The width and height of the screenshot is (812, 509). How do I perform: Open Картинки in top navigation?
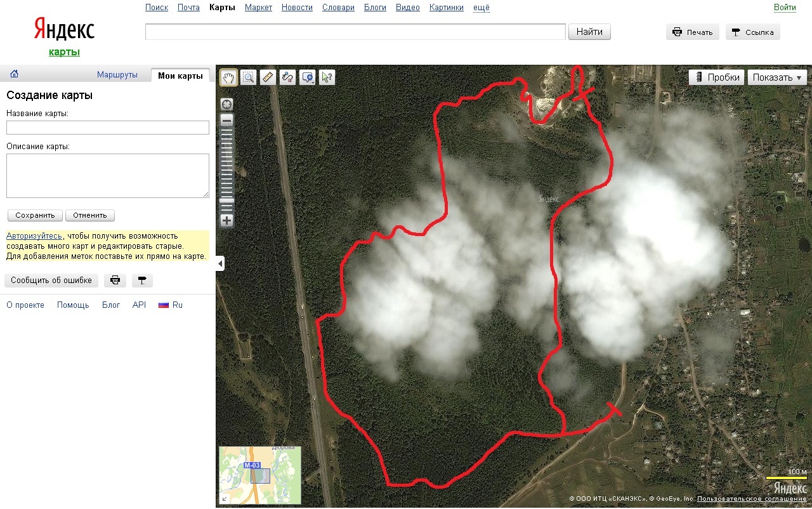pos(447,8)
